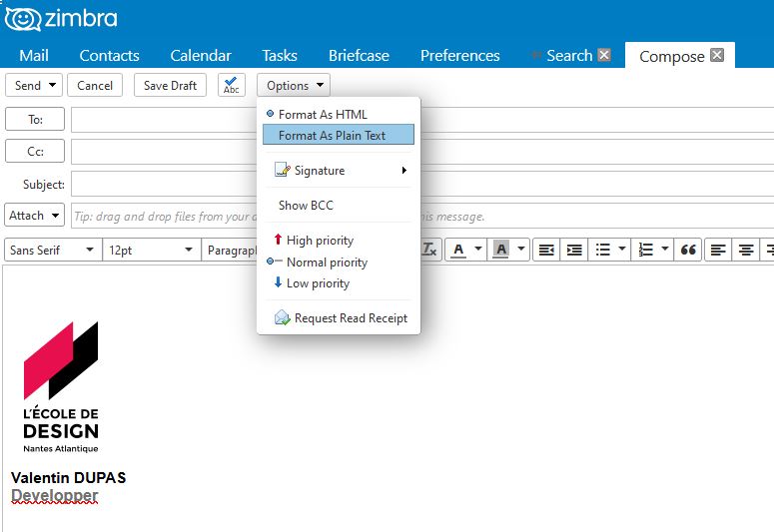Image resolution: width=774 pixels, height=532 pixels.
Task: Open the 12pt font size dropdown
Action: coord(151,250)
